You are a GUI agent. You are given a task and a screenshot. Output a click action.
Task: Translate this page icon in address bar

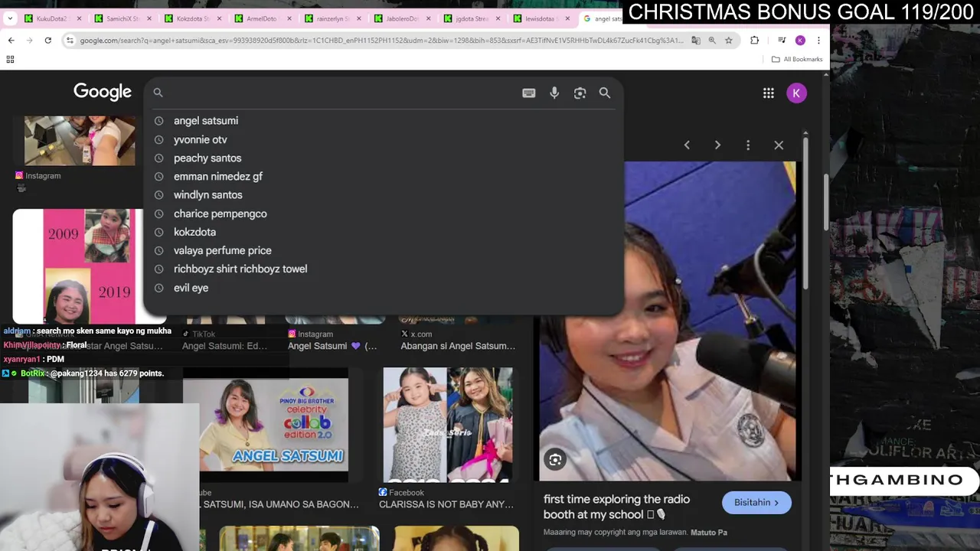696,40
